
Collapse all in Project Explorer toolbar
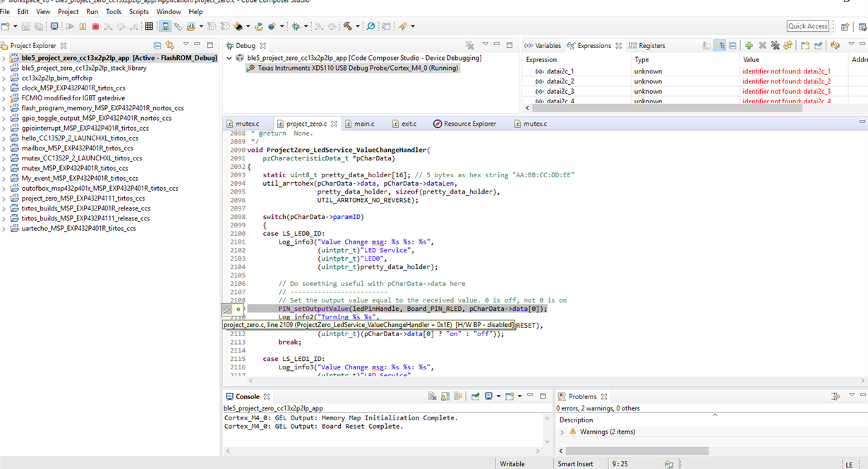coord(157,45)
